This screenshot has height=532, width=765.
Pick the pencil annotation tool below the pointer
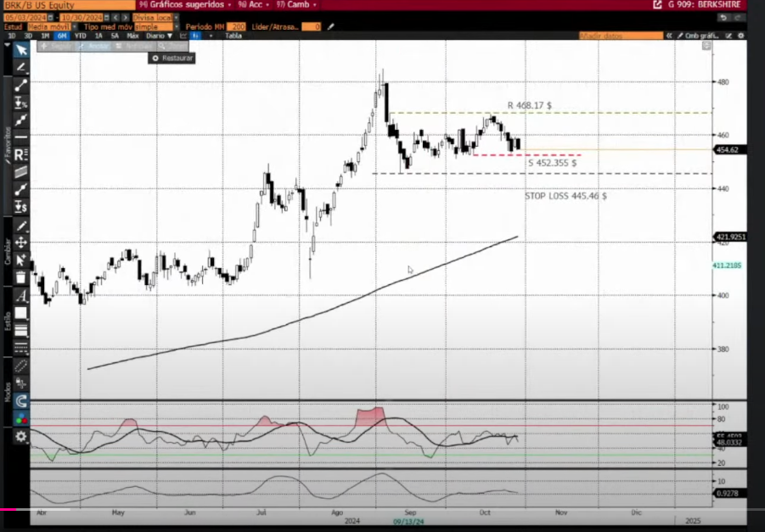(x=21, y=67)
